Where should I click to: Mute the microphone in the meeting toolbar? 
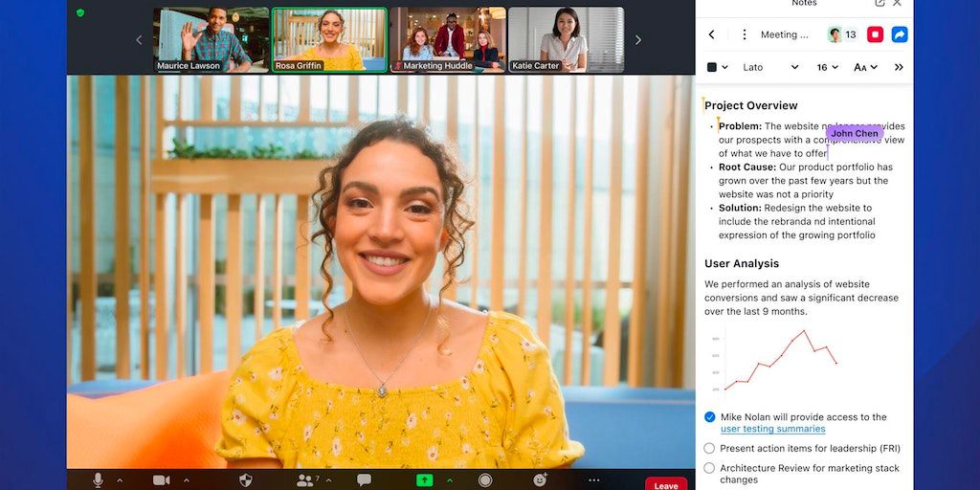[x=98, y=479]
